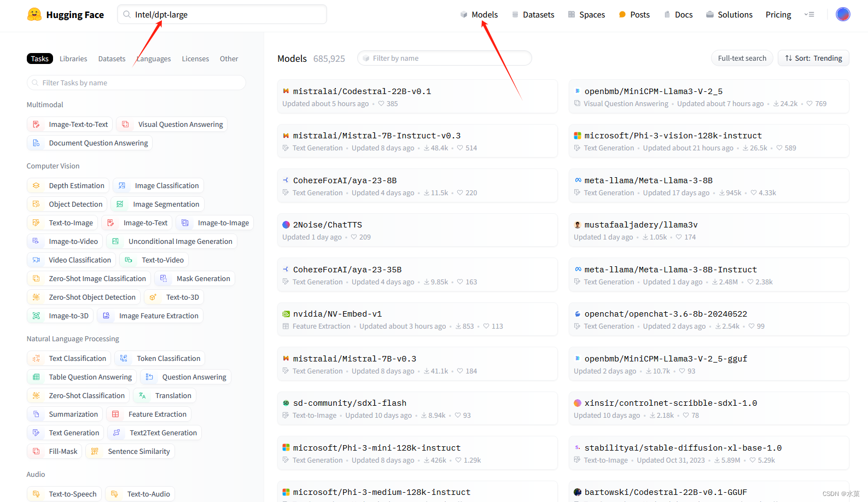Open the stabilityai/stable-diffusion-xl-base-1.0 model card

pos(709,453)
